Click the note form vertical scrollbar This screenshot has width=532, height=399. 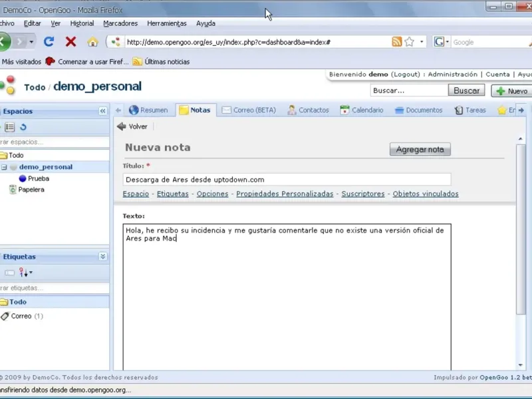pos(521,229)
